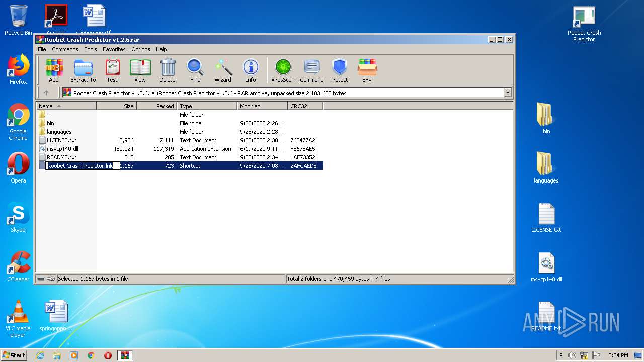Click the volume tray icon
644x362 pixels.
pyautogui.click(x=572, y=355)
